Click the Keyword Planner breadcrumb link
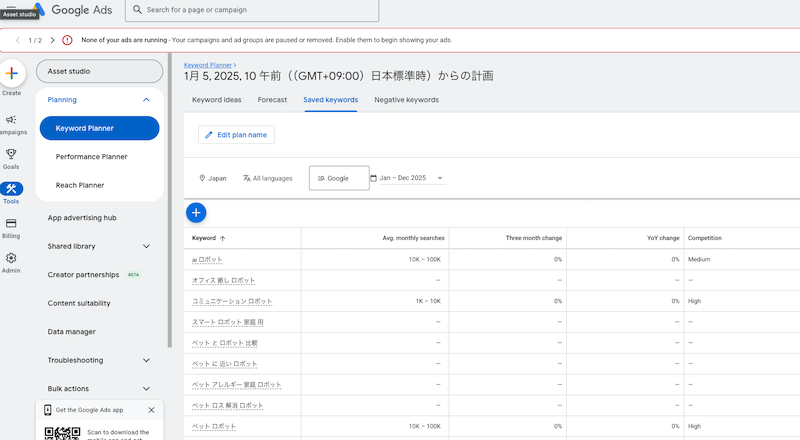The width and height of the screenshot is (800, 440). [x=208, y=65]
